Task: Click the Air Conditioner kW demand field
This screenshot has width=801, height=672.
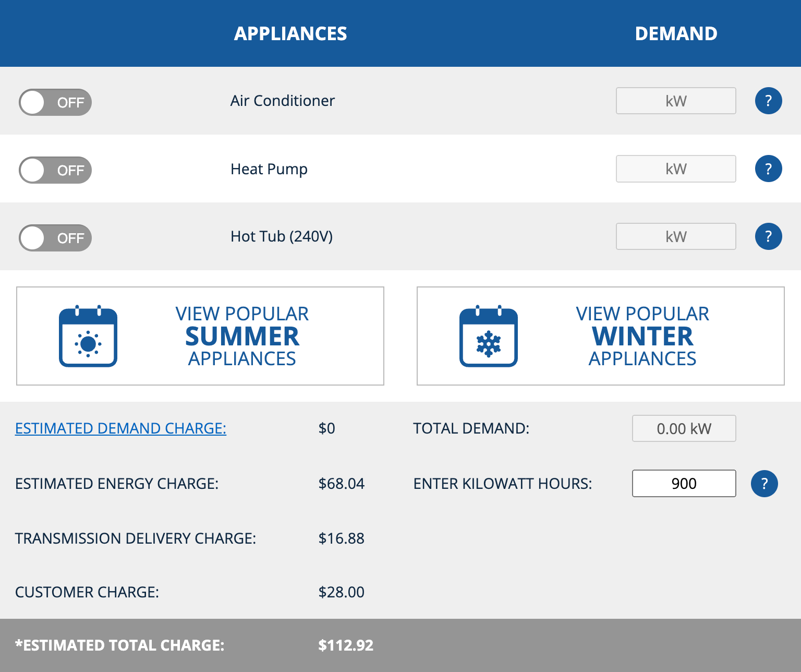Action: coord(676,101)
